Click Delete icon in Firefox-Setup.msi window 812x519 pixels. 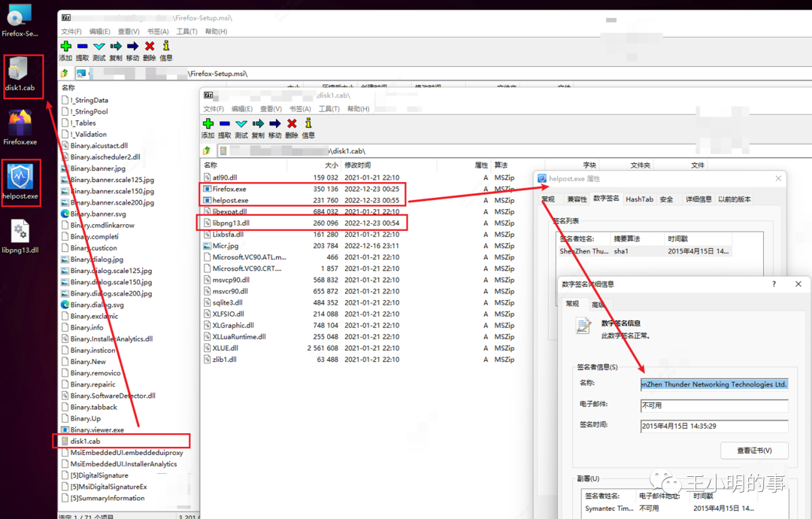(150, 46)
